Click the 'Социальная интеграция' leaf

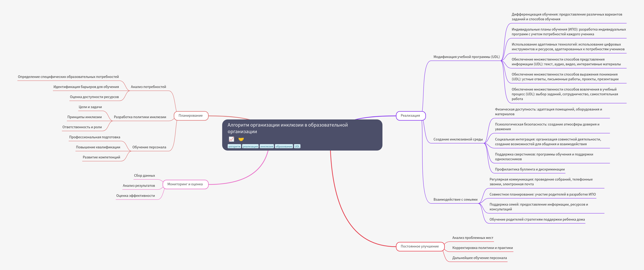coord(548,142)
